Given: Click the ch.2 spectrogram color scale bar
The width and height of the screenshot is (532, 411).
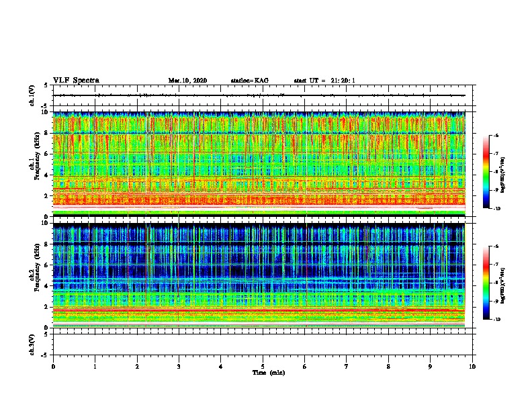Looking at the screenshot, I should (x=486, y=283).
